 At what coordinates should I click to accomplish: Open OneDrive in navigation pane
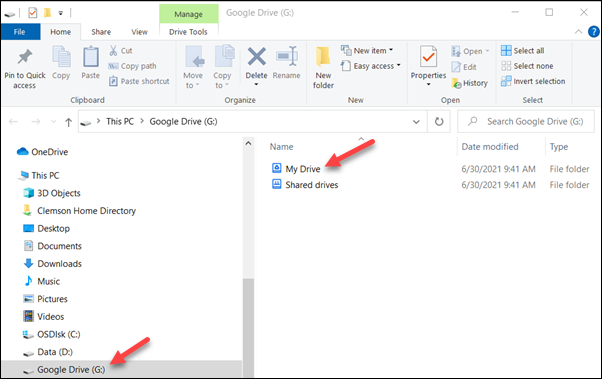coord(42,152)
